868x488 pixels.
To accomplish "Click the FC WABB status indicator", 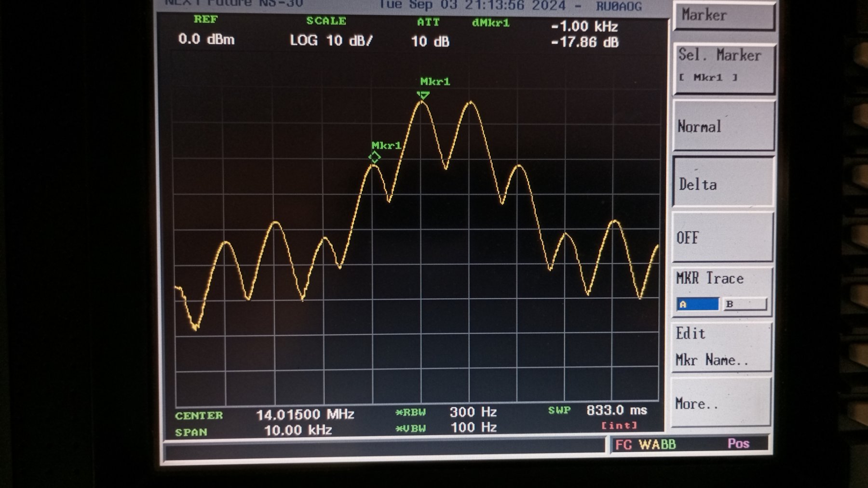I will click(x=645, y=445).
